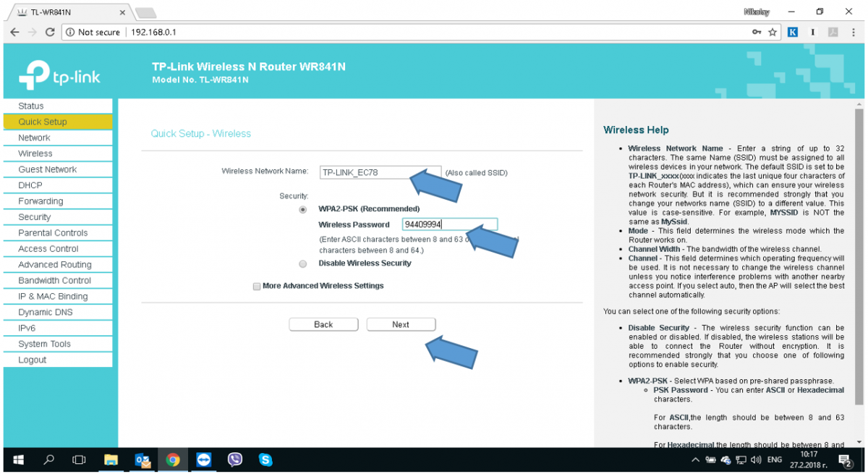Close the TL-WR841N browser tab
The height and width of the screenshot is (474, 868).
122,13
